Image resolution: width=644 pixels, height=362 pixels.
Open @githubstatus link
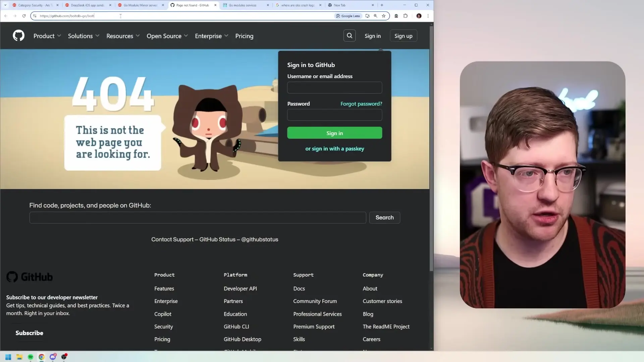tap(260, 239)
